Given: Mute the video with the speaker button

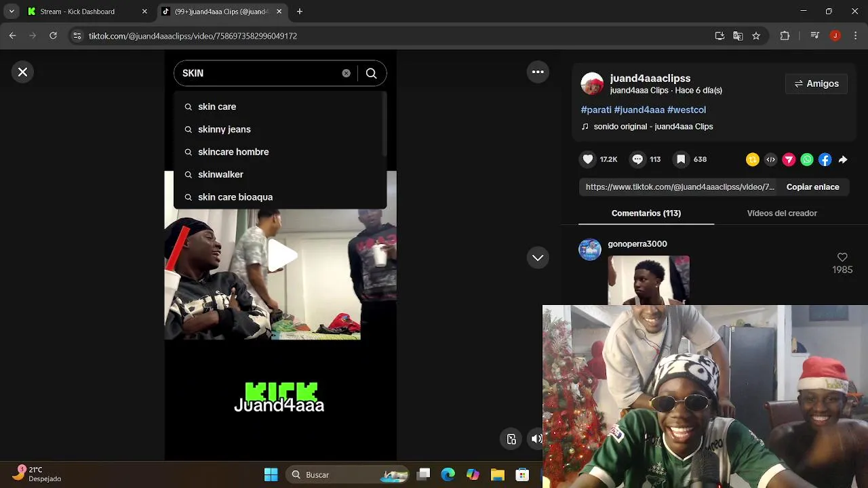Looking at the screenshot, I should click(x=536, y=439).
